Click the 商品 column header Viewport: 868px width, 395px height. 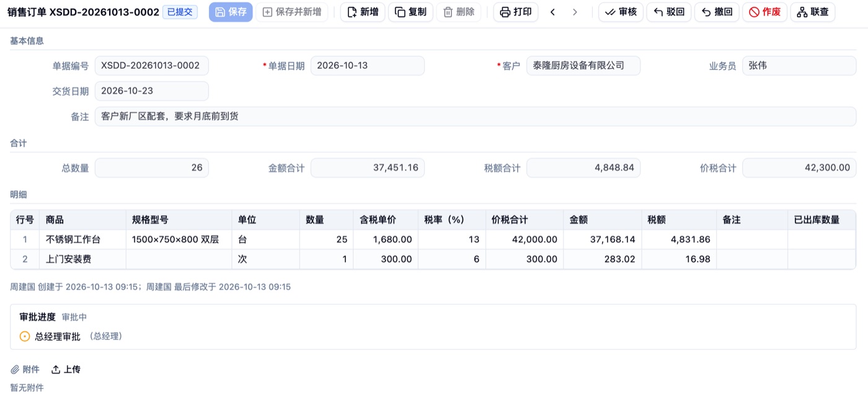click(x=82, y=220)
